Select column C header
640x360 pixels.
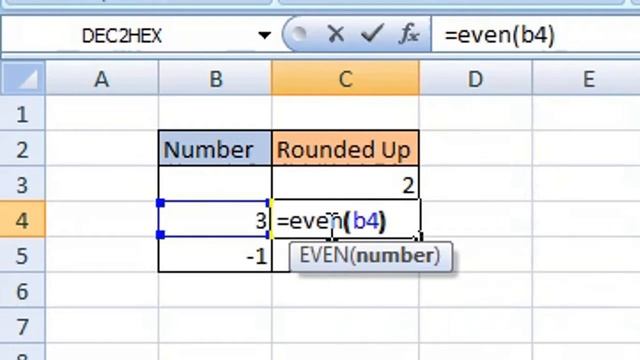pyautogui.click(x=345, y=78)
